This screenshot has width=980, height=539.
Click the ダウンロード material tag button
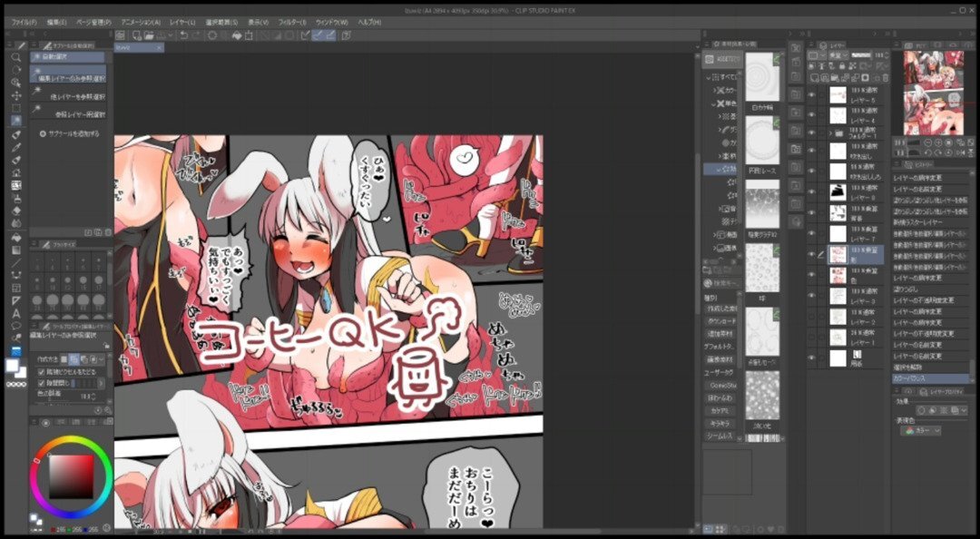click(720, 321)
